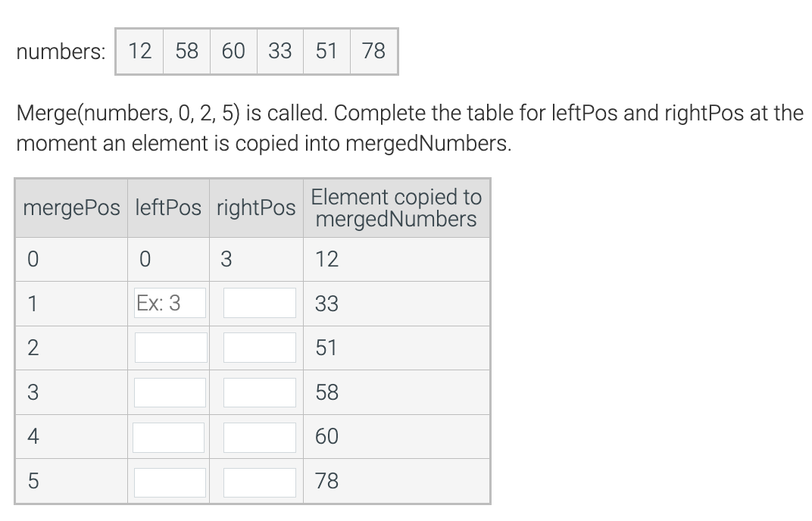This screenshot has width=812, height=521.
Task: Click leftPos input for mergePos 1
Action: point(170,303)
